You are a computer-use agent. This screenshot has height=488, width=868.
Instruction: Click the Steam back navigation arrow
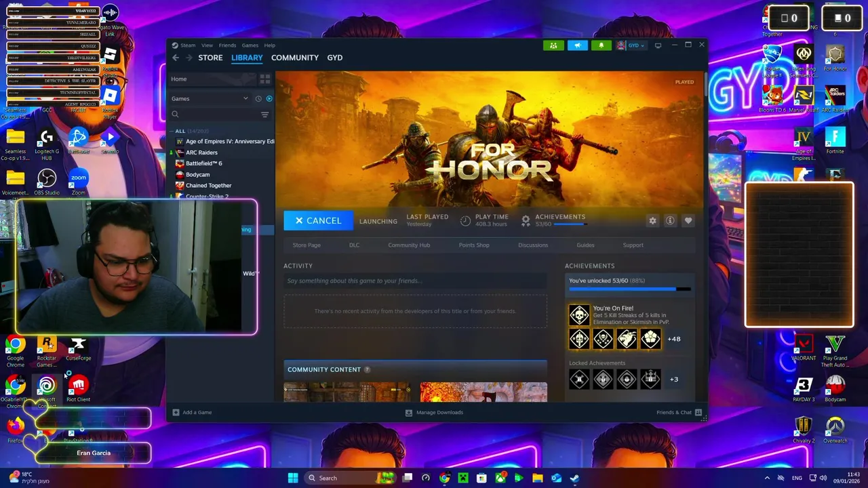pos(176,58)
